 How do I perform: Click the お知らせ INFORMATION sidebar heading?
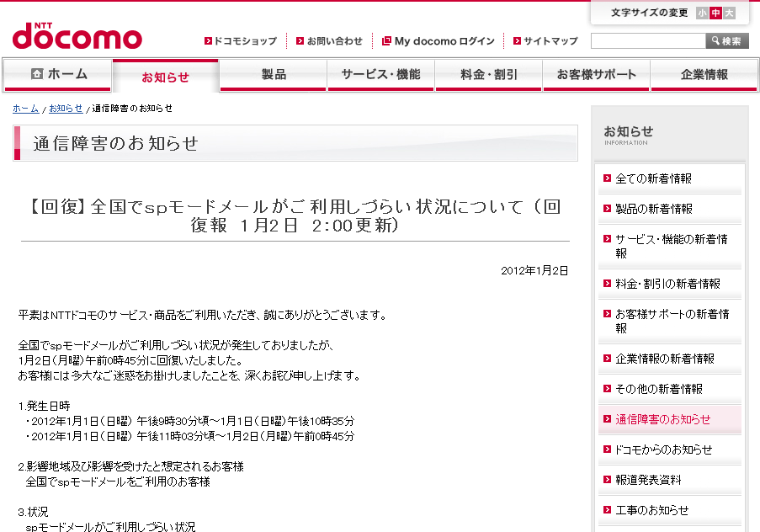click(x=628, y=135)
